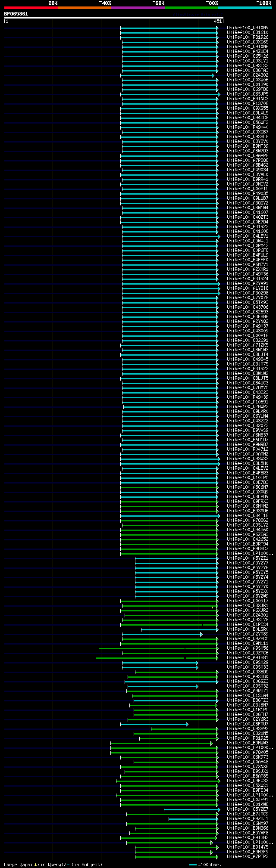Select label UniRef100_C0PM42

pyautogui.click(x=248, y=246)
